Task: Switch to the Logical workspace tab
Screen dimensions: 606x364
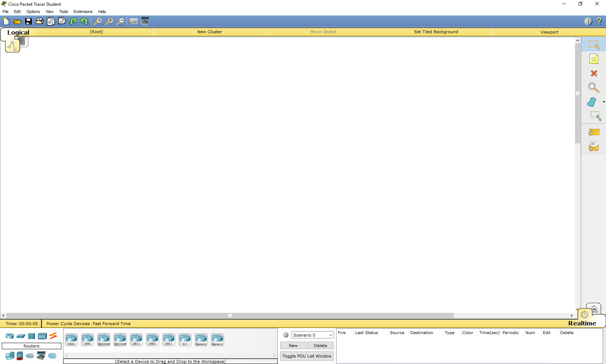Action: tap(18, 32)
